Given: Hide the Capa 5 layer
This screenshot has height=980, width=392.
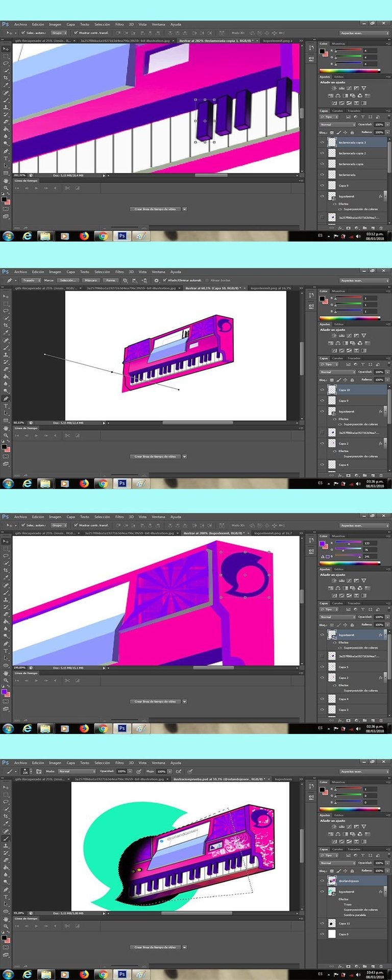Looking at the screenshot, I should click(322, 667).
